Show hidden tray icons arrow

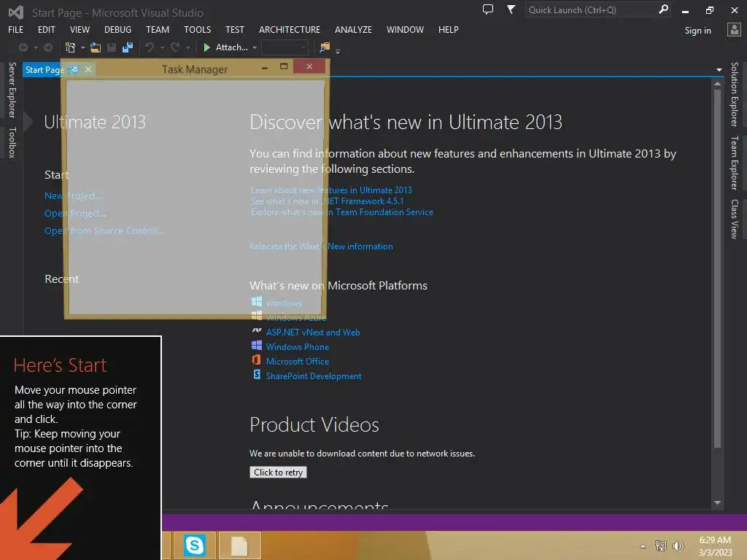point(643,546)
